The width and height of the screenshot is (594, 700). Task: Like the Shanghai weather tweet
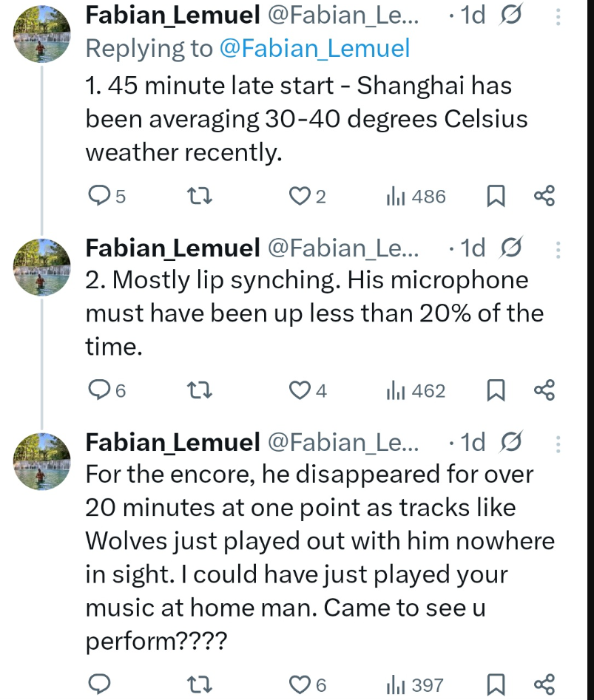pyautogui.click(x=300, y=196)
